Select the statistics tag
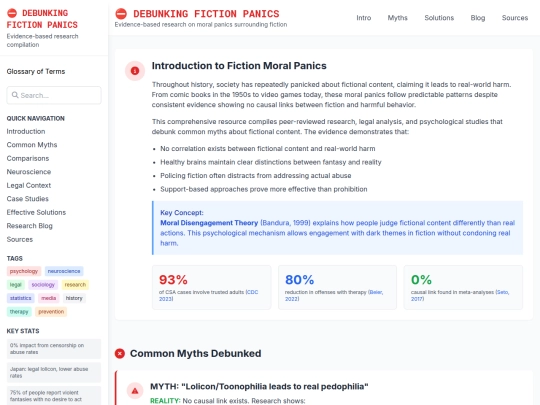Viewport: 540px width, 405px height. [20, 298]
